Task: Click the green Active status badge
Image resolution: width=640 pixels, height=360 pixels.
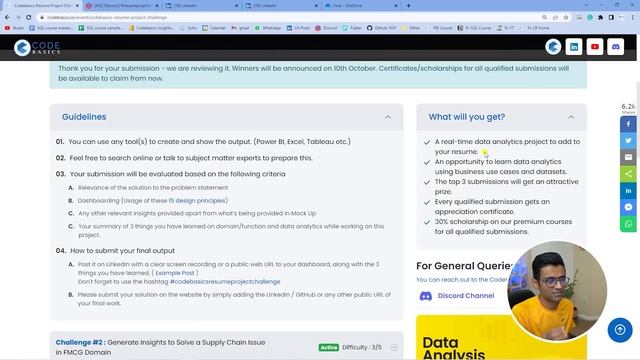Action: coord(329,347)
